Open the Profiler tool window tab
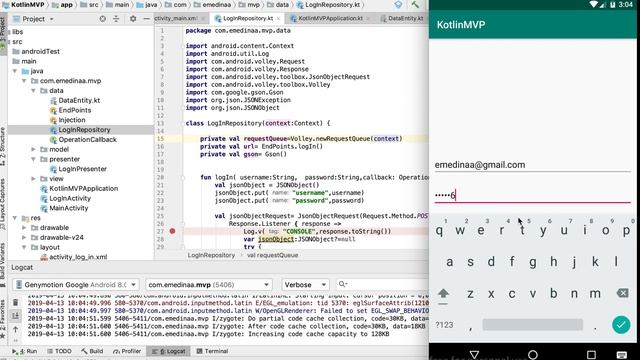Viewport: 640px width, 360px height. click(127, 351)
